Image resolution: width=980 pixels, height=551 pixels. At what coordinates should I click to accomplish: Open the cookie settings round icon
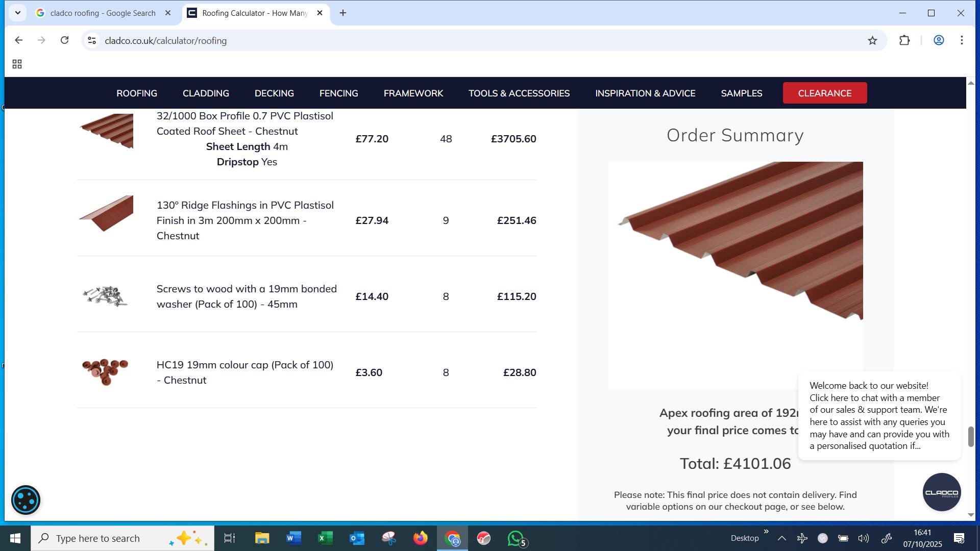click(x=26, y=500)
